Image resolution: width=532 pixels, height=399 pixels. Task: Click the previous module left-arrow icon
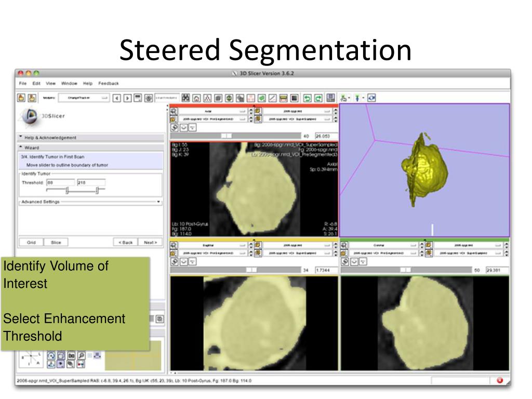[x=117, y=98]
